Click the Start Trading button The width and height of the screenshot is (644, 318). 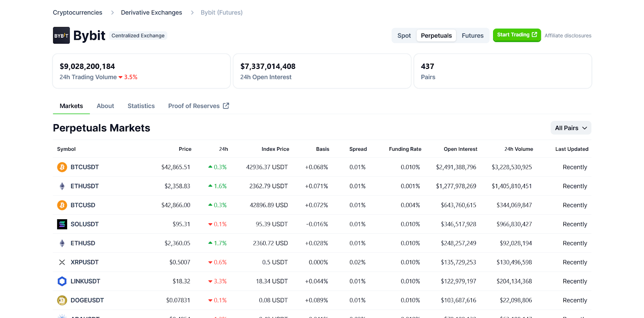pyautogui.click(x=517, y=35)
